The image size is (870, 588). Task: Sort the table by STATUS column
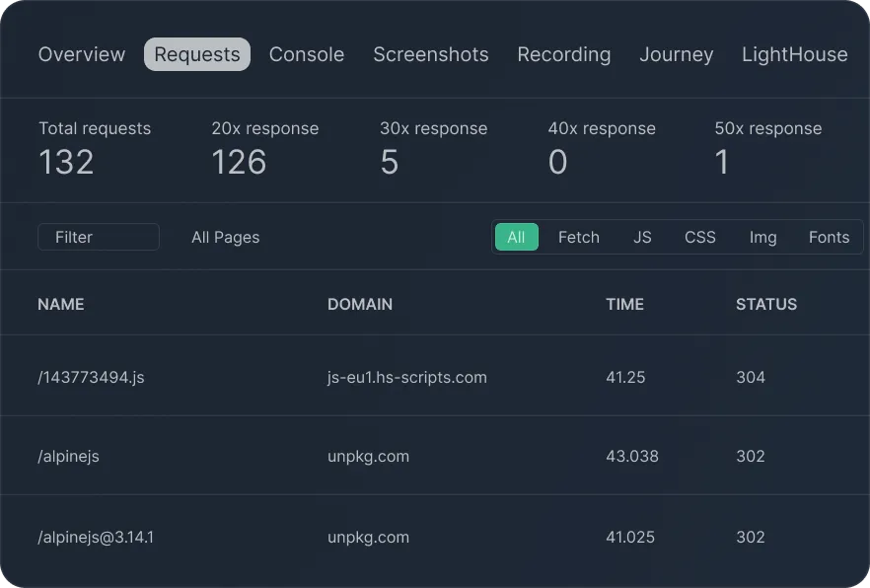(x=766, y=304)
